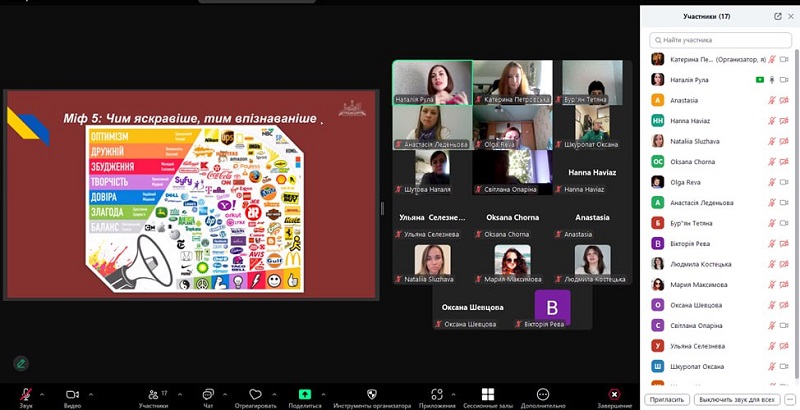Select Наталія Рула video tile

pos(432,83)
